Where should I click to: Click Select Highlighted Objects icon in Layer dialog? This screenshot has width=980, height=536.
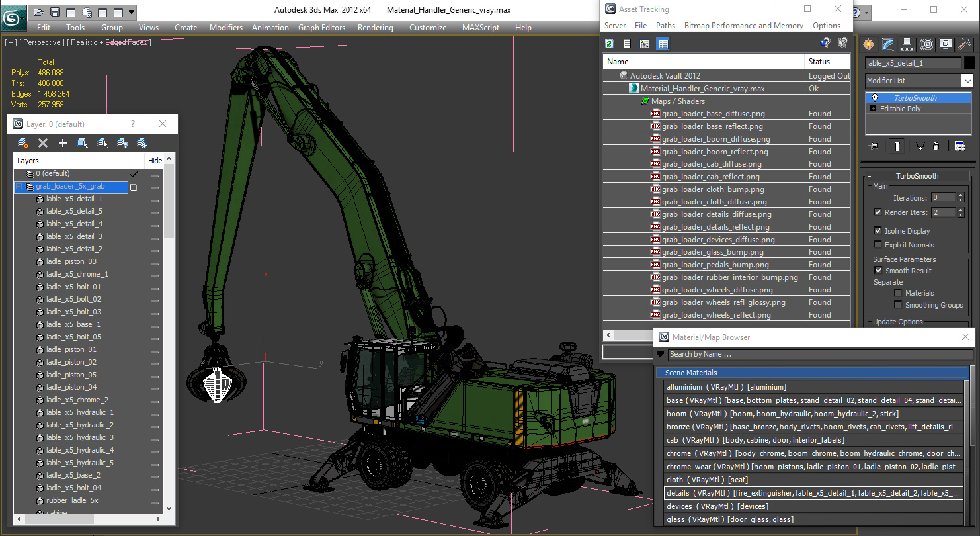(x=83, y=143)
